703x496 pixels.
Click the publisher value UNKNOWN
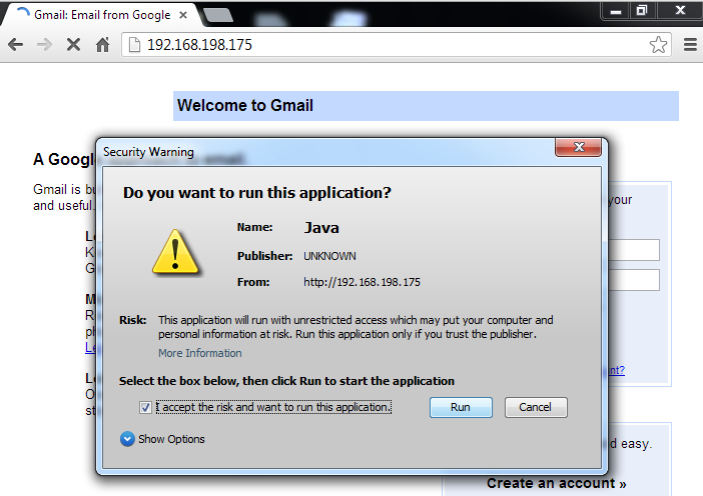(x=330, y=256)
